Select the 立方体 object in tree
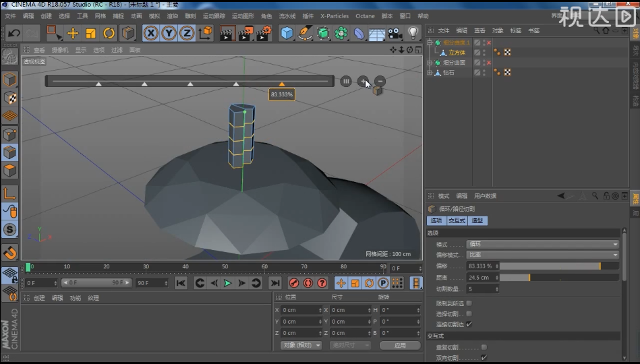 pos(457,53)
